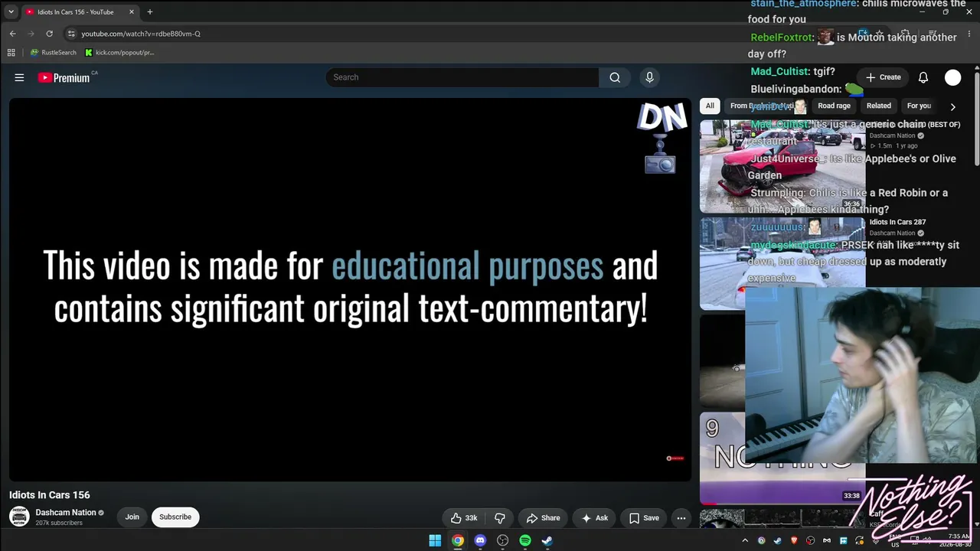Click the OBS icon in the system tray
980x551 pixels.
point(811,540)
